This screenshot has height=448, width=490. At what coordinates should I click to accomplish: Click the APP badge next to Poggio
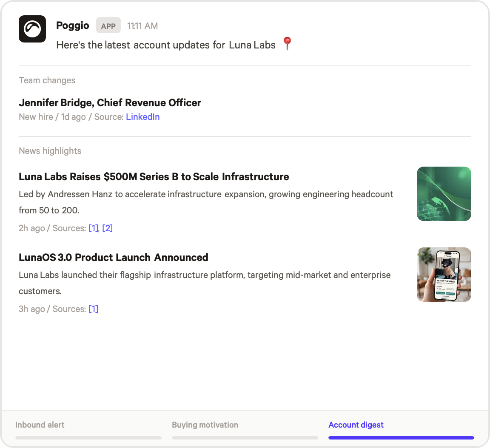pos(108,26)
